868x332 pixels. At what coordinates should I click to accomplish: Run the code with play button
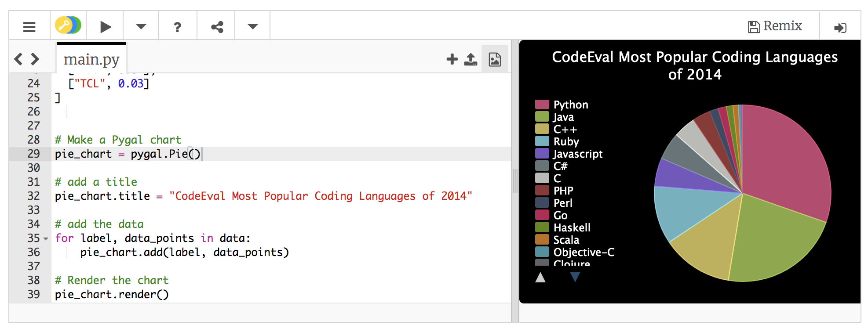click(x=105, y=27)
